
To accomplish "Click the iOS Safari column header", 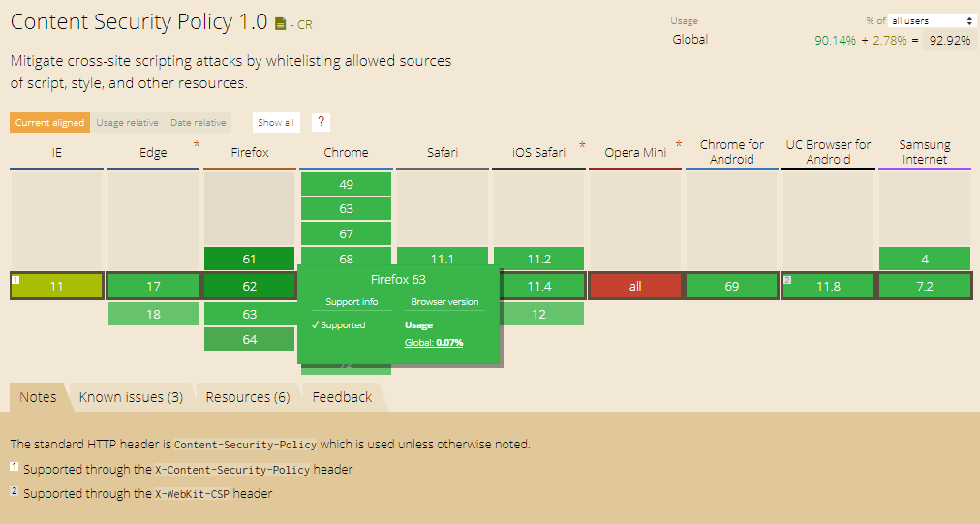I will pyautogui.click(x=538, y=153).
